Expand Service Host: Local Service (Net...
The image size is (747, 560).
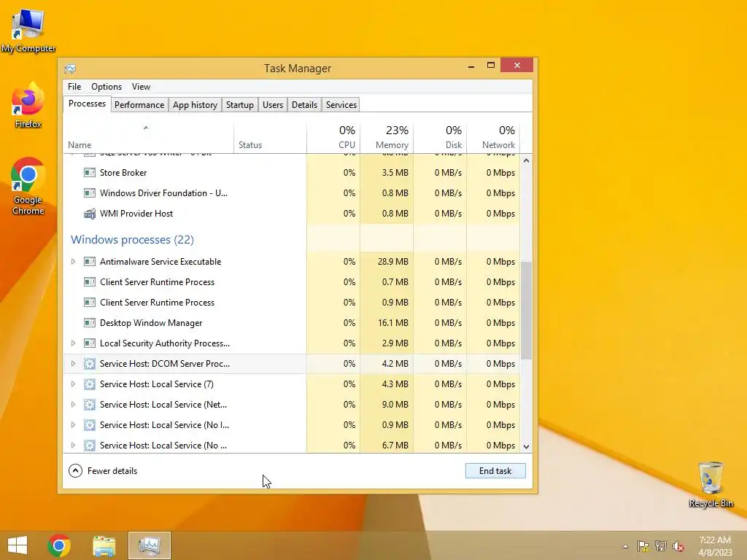pos(73,405)
